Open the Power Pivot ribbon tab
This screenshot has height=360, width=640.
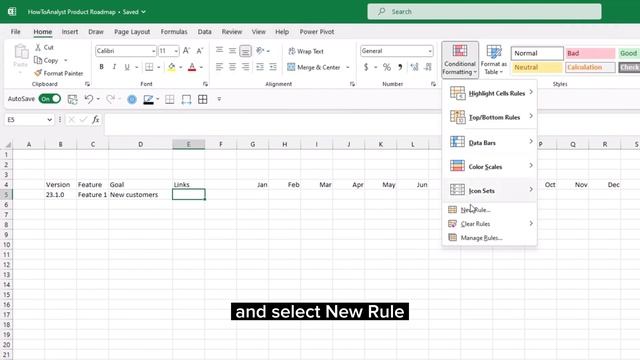click(x=317, y=32)
